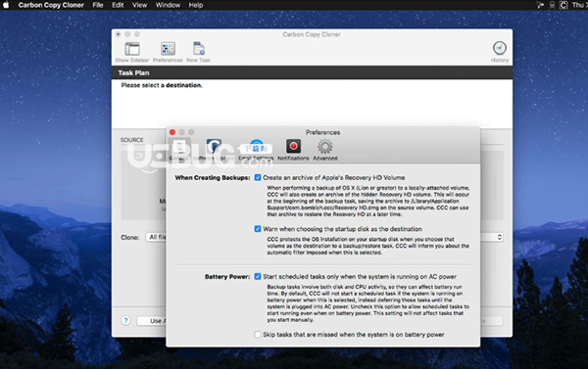Toggle Warn when choosing startup disk
This screenshot has width=588, height=369.
tap(258, 229)
